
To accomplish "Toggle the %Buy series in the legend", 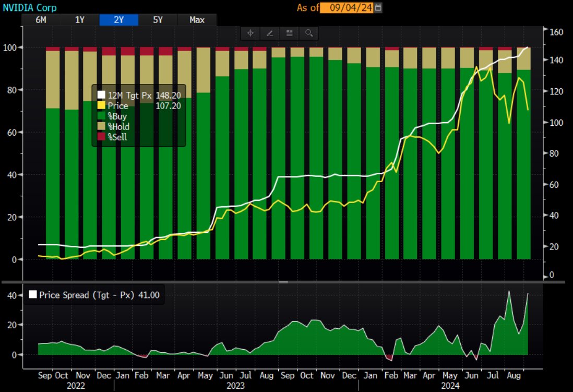I will [x=114, y=116].
